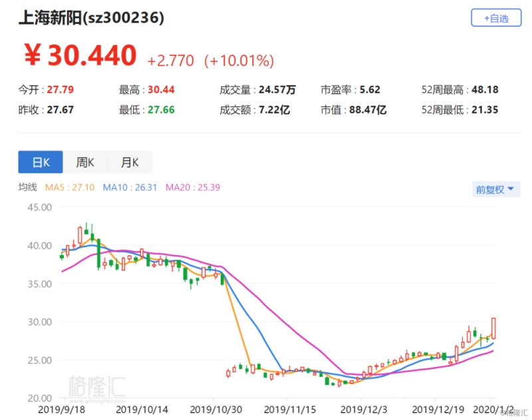Click the (+10.01%) percent change text
Viewport: 532px width, 420px height.
coord(239,61)
